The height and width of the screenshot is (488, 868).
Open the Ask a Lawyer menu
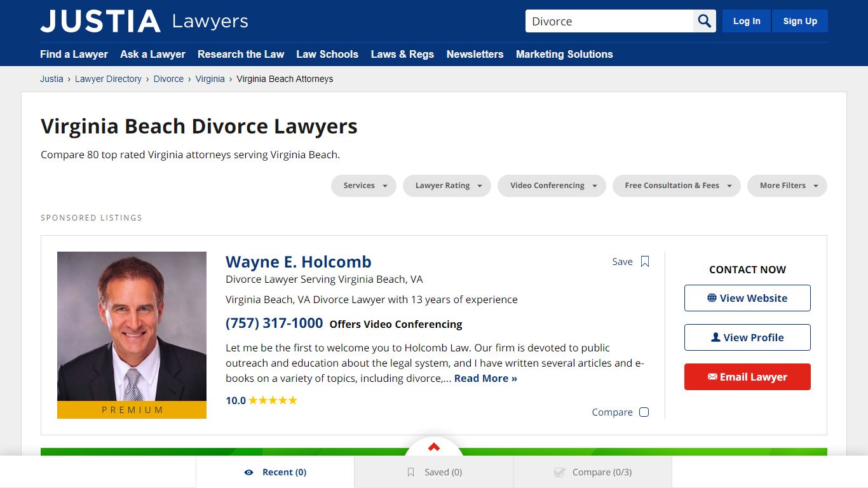coord(153,54)
